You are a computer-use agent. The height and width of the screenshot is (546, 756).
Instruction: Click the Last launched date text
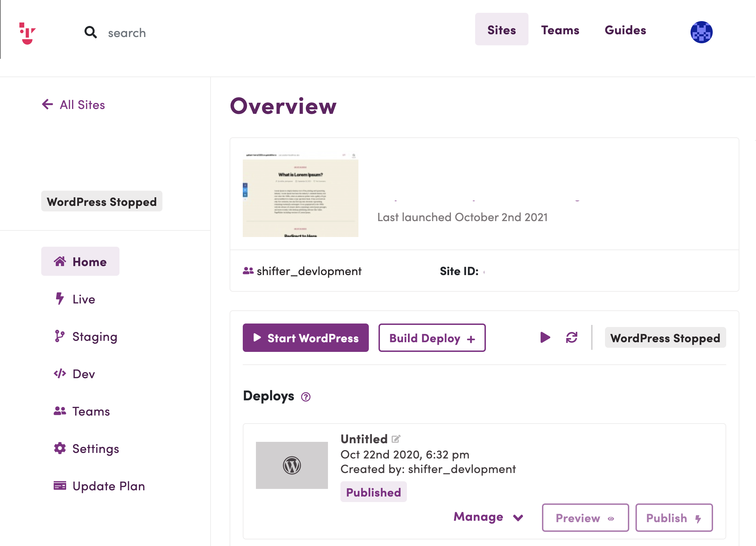[463, 217]
